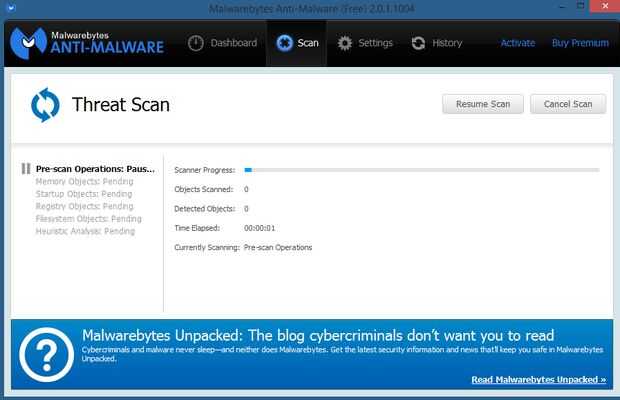Click the banner description about cybercriminals never sleeping

coord(342,354)
